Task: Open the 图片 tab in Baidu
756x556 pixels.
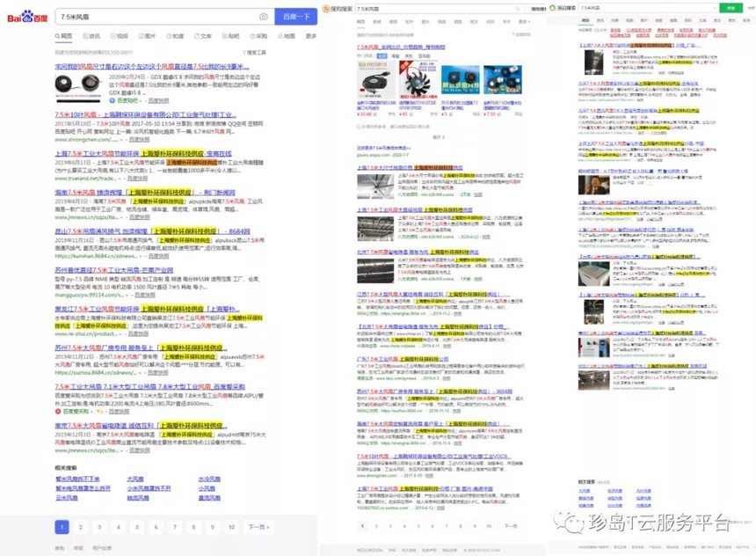Action: click(147, 36)
